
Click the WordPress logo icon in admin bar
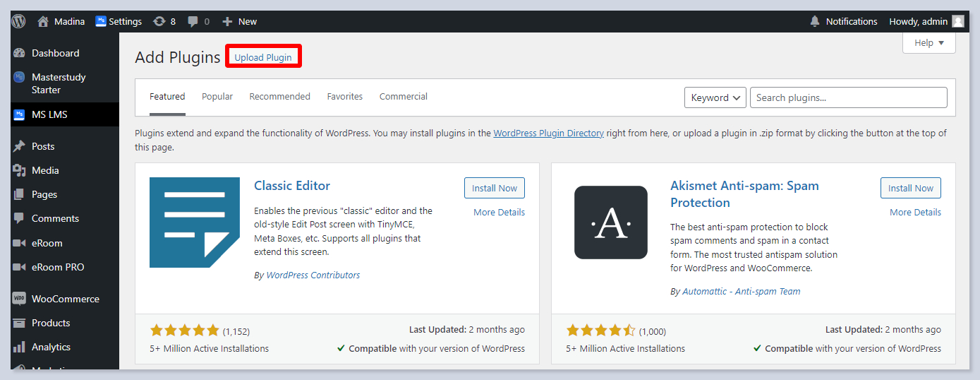[x=19, y=21]
